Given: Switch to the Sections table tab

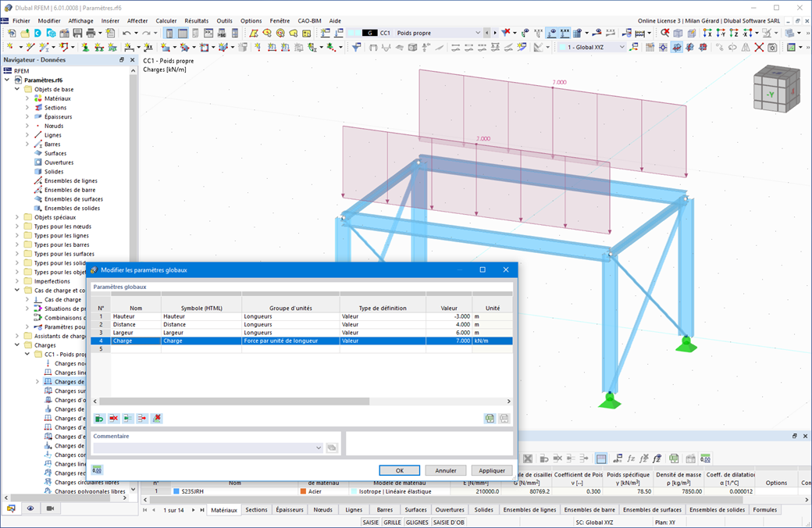Looking at the screenshot, I should [256, 510].
